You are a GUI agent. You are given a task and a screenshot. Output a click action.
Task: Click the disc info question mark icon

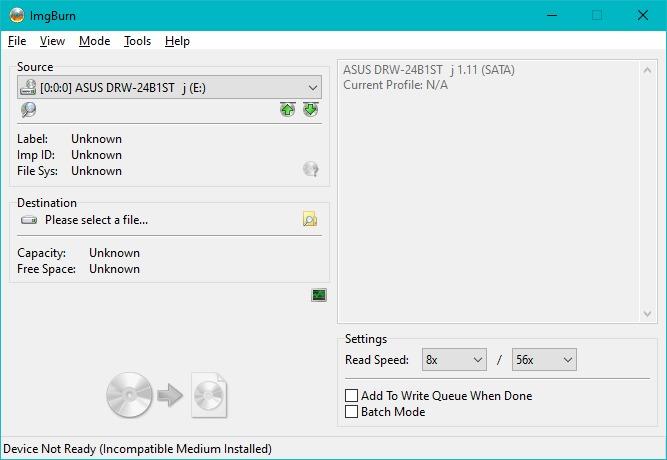[311, 169]
